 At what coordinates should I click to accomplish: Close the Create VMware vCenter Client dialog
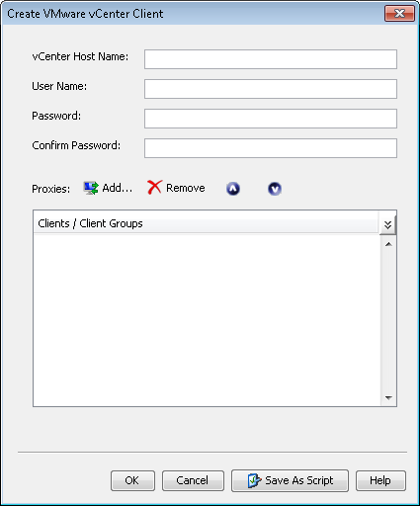coord(399,14)
